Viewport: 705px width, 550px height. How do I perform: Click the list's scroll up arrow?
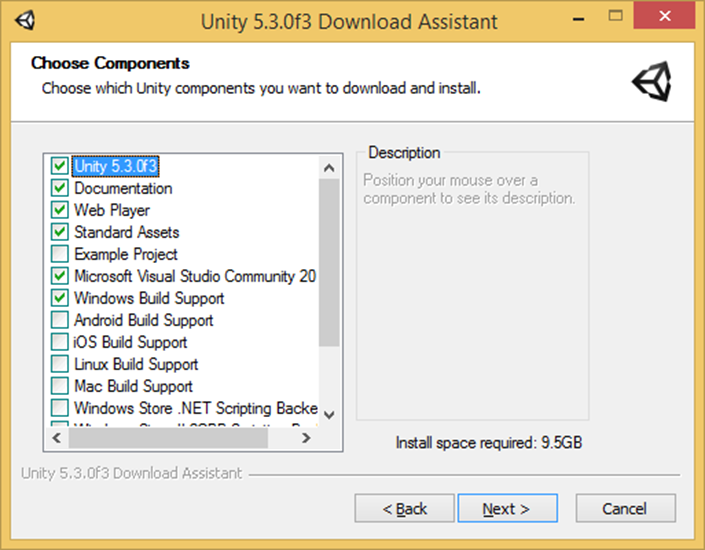[329, 168]
